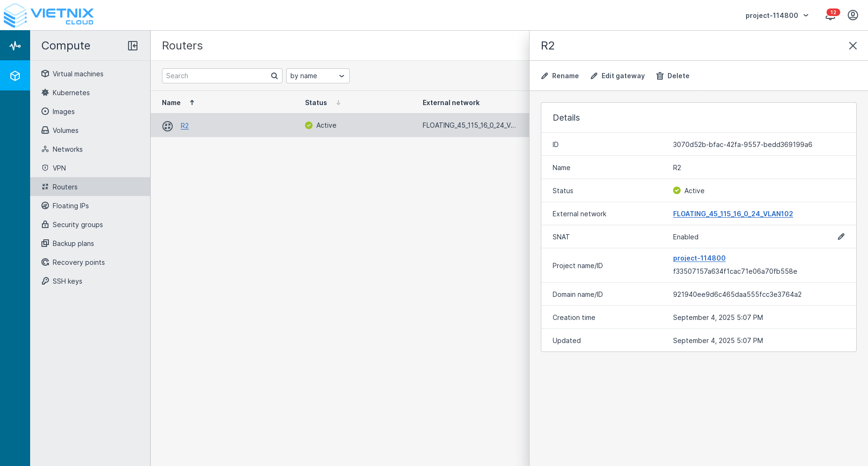Go to Floating IPs section
868x466 pixels.
pos(71,206)
